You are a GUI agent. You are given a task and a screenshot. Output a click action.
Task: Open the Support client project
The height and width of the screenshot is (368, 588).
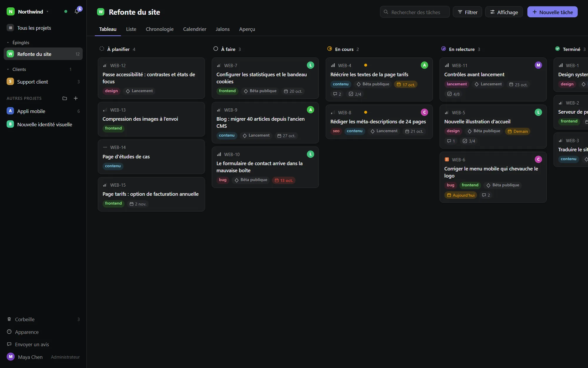pyautogui.click(x=43, y=82)
